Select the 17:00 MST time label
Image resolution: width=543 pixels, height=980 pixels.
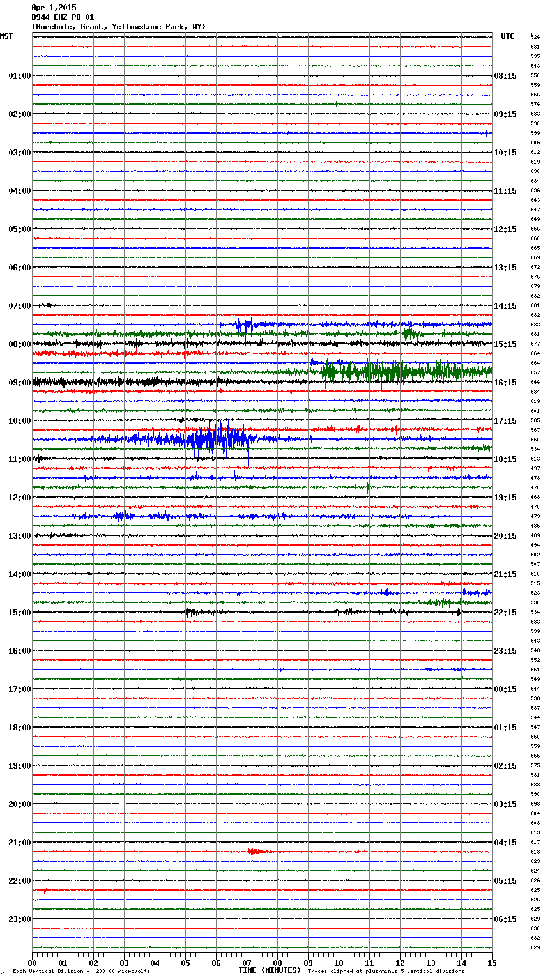click(20, 689)
